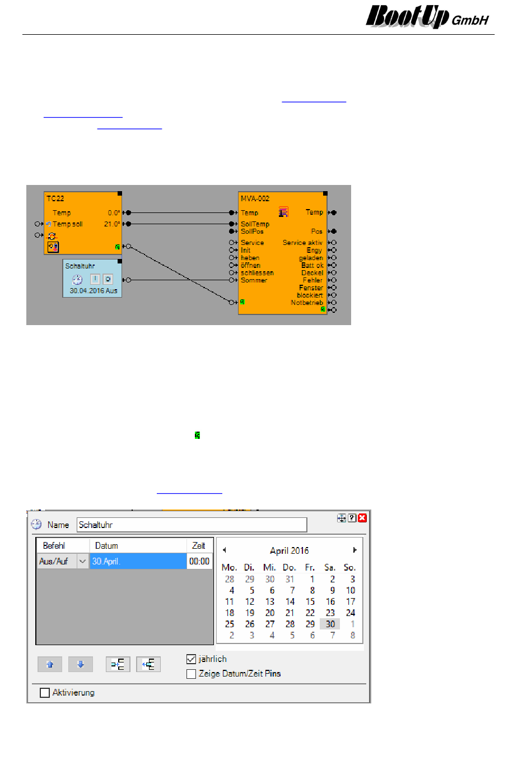Click the Temp soll value 21.0°
532x778 pixels.
click(112, 224)
